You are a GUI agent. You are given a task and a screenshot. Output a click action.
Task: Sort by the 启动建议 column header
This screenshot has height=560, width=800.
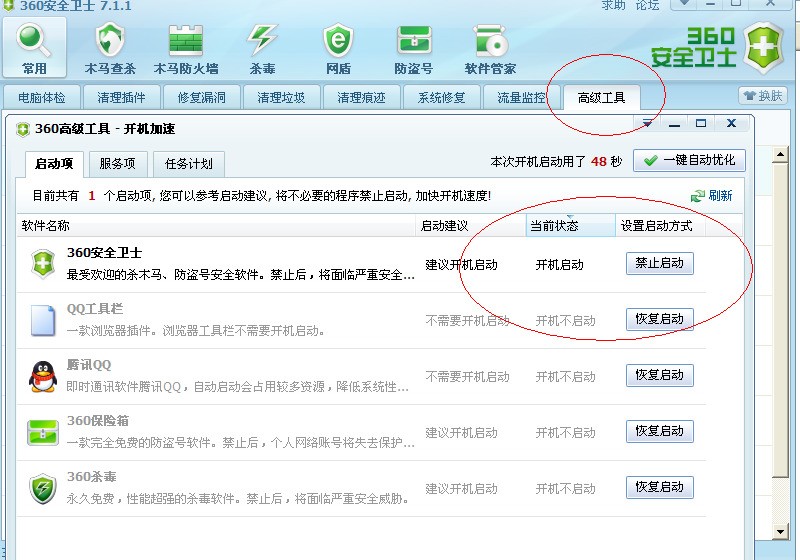pyautogui.click(x=471, y=225)
